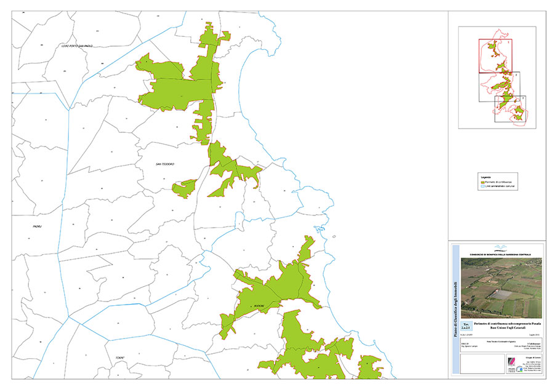Click the 'SAN TEODORO' map label

(165, 164)
